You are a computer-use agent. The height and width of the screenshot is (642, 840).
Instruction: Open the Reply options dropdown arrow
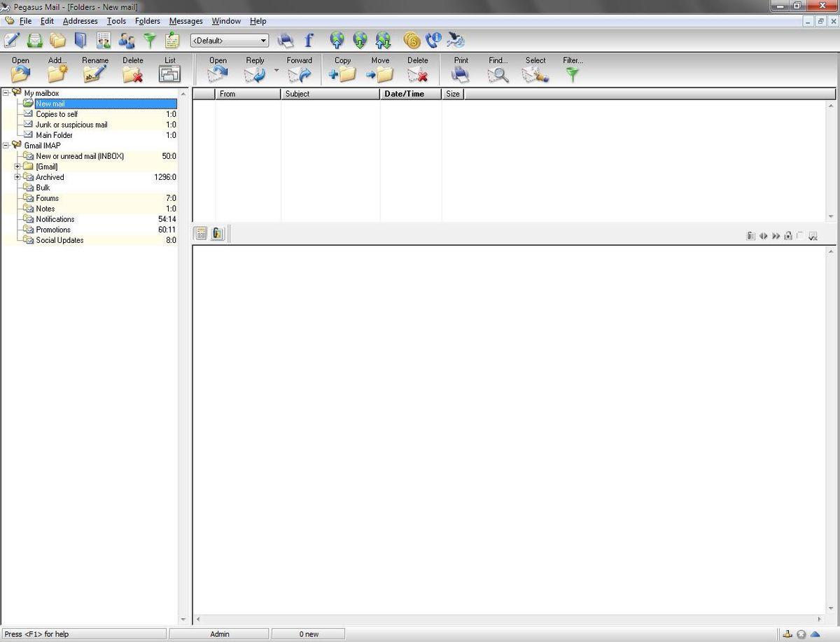point(276,70)
